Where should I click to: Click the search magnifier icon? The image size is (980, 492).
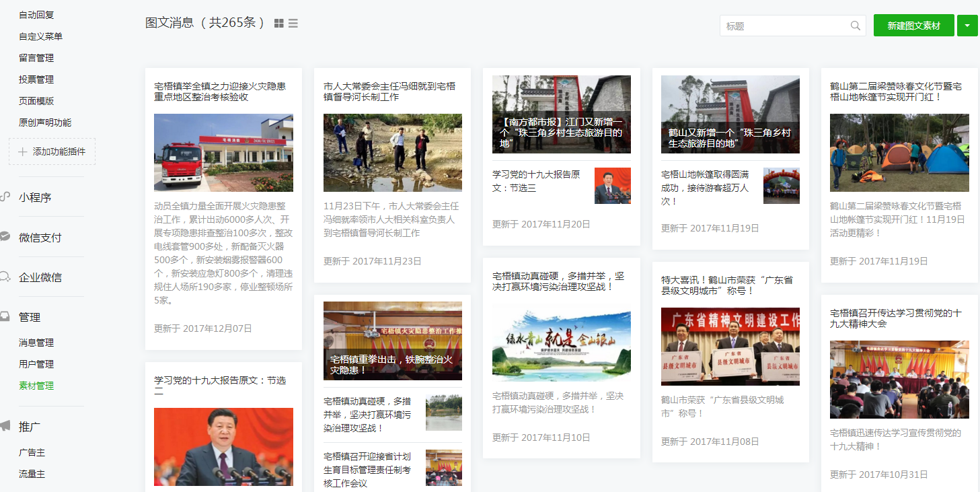coord(855,26)
